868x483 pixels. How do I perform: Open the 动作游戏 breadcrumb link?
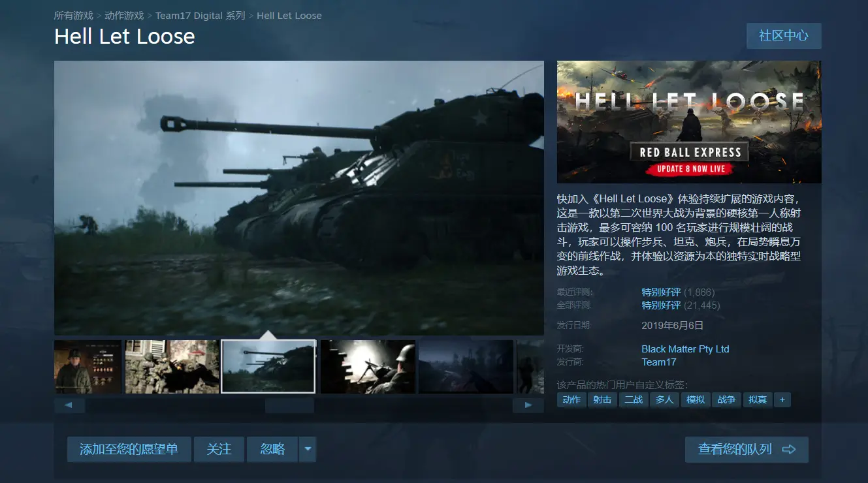pos(124,15)
